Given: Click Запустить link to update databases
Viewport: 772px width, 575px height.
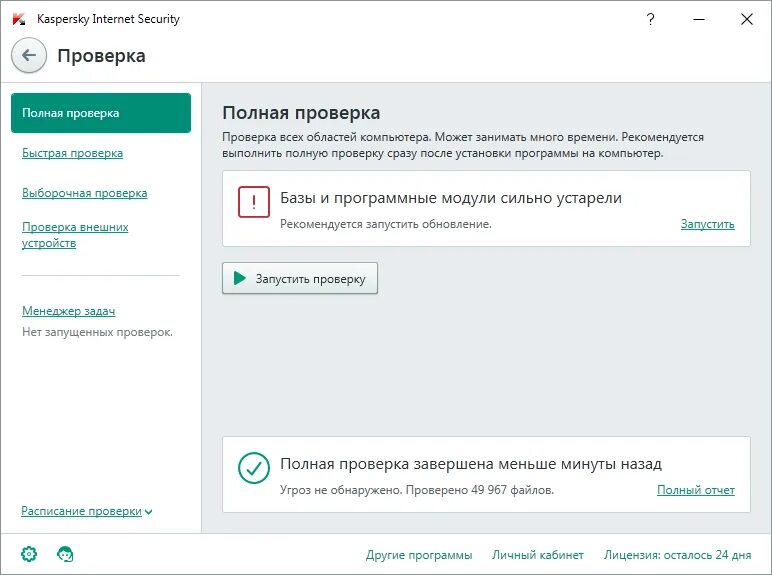Looking at the screenshot, I should (708, 224).
